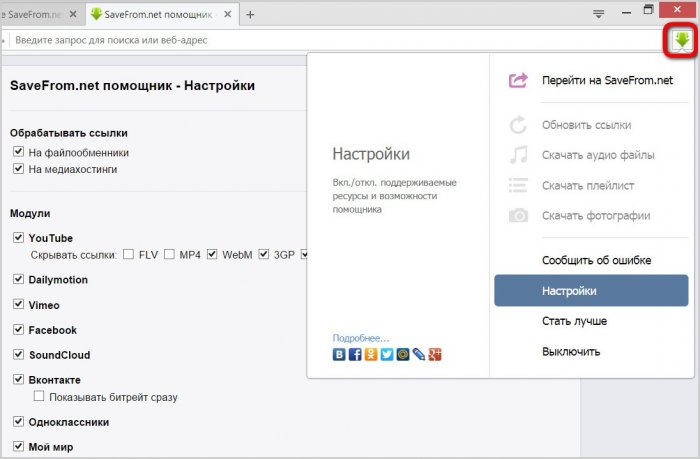Screen dimensions: 700x459
Task: Enable Показывать битрейт сразу checkbox
Action: (39, 396)
